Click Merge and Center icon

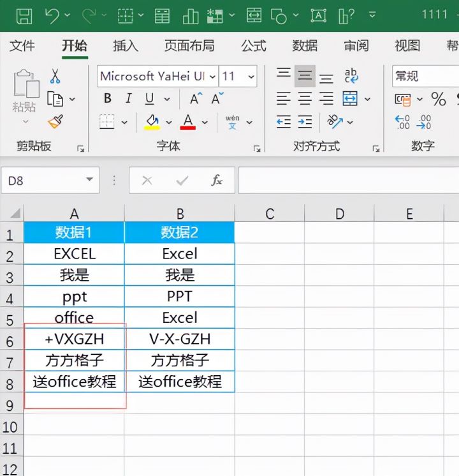click(350, 99)
